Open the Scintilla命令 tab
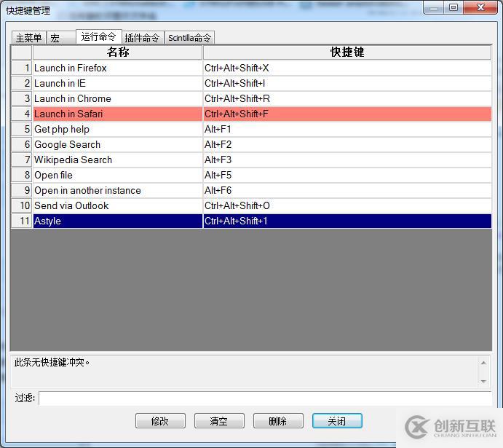Image resolution: width=503 pixels, height=448 pixels. coord(189,38)
